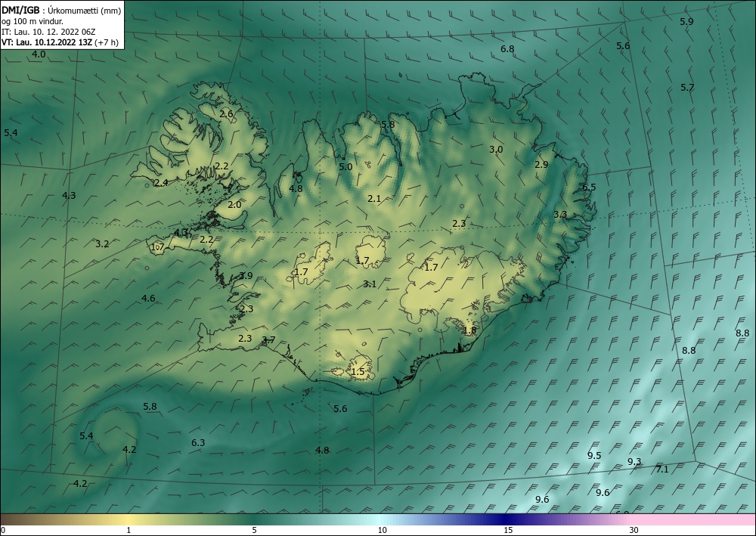Click the dark navy section of the color scale
This screenshot has width=756, height=536.
point(503,519)
